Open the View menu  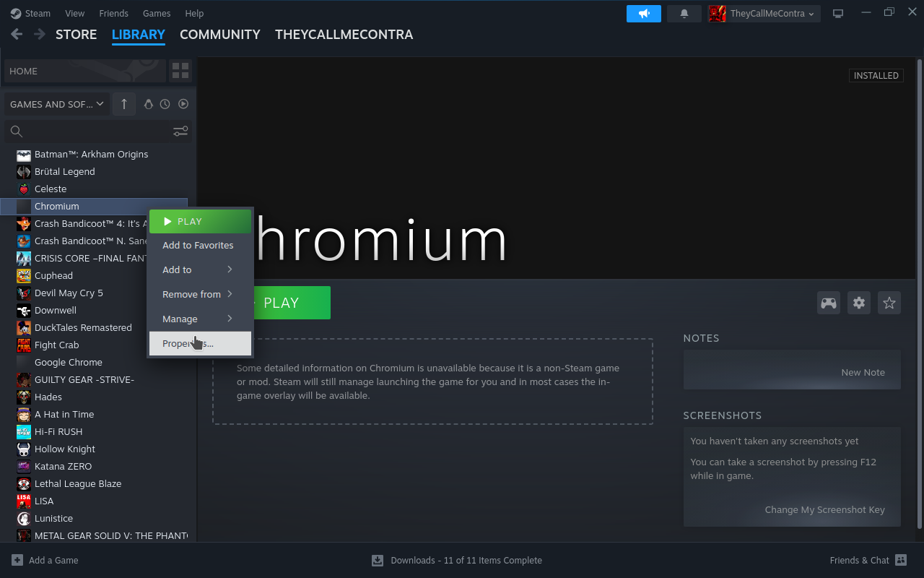[74, 13]
